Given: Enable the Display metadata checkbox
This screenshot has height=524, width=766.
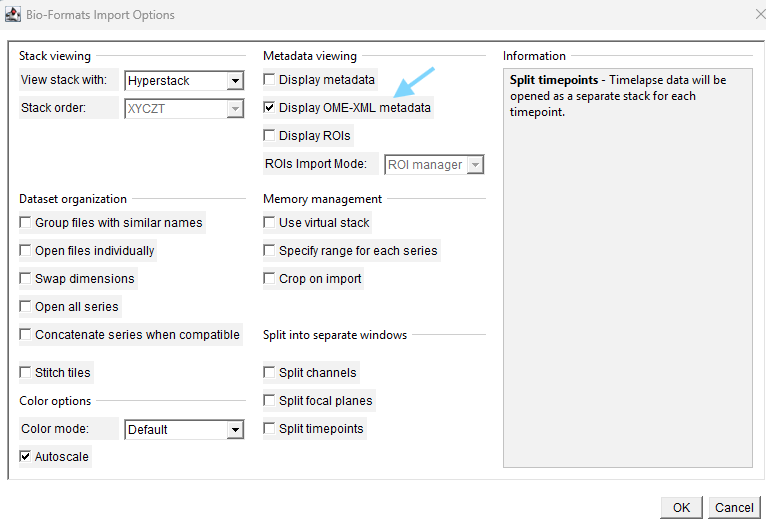Looking at the screenshot, I should click(x=269, y=80).
